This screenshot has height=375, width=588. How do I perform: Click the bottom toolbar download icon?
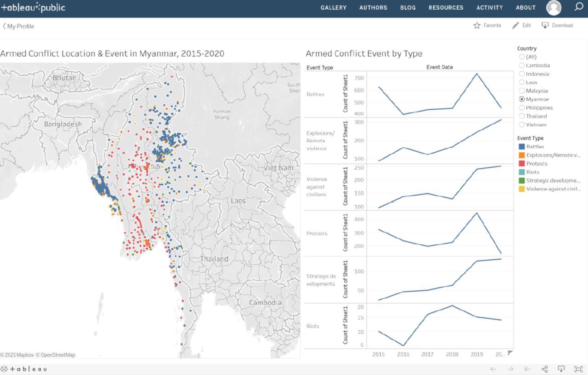pyautogui.click(x=561, y=369)
